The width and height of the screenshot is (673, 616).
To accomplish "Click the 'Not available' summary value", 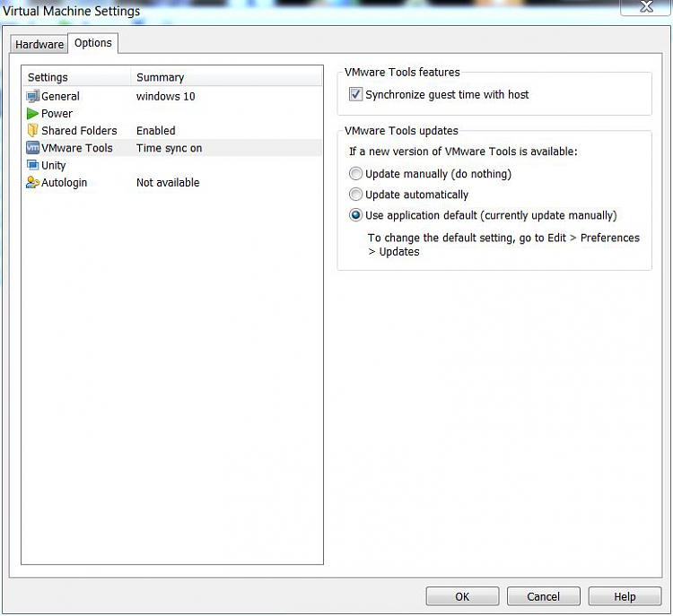I will [x=168, y=183].
